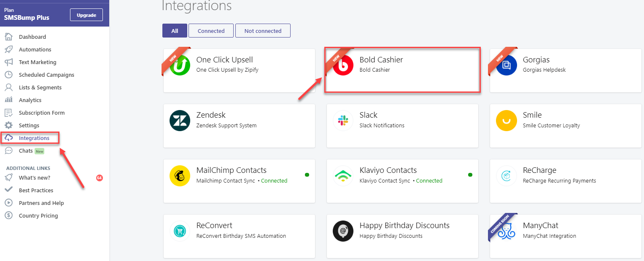
Task: Open Automations from the sidebar
Action: pyautogui.click(x=35, y=49)
